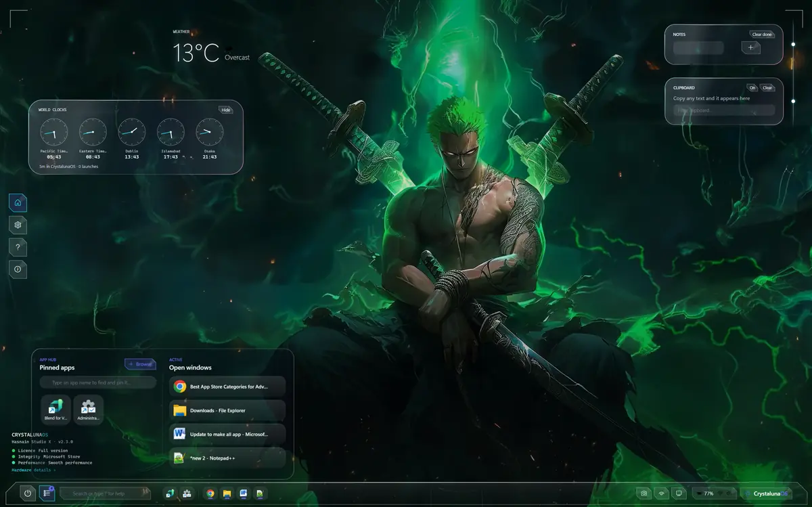Type in the pinned app search field
812x507 pixels.
(x=98, y=382)
